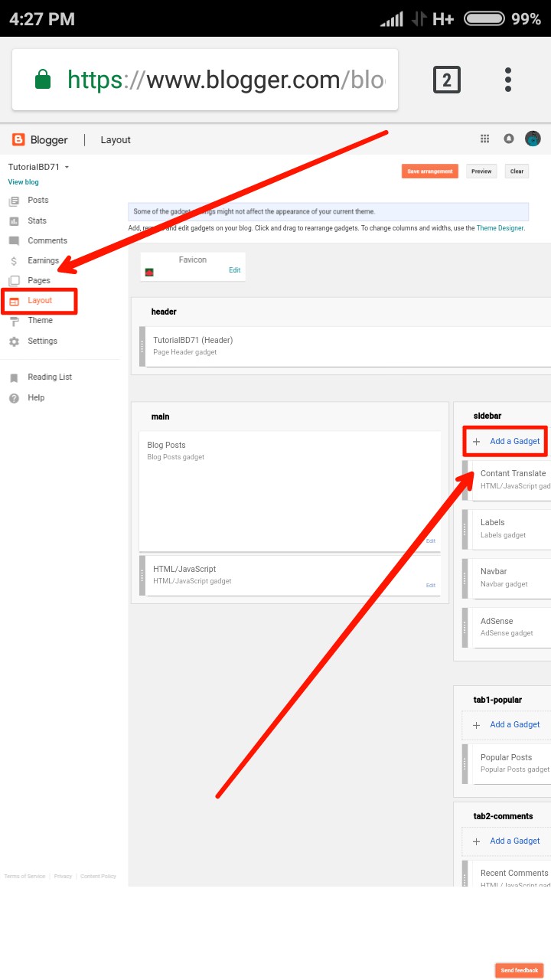Click the Send feedback button
The image size is (551, 980).
point(520,970)
